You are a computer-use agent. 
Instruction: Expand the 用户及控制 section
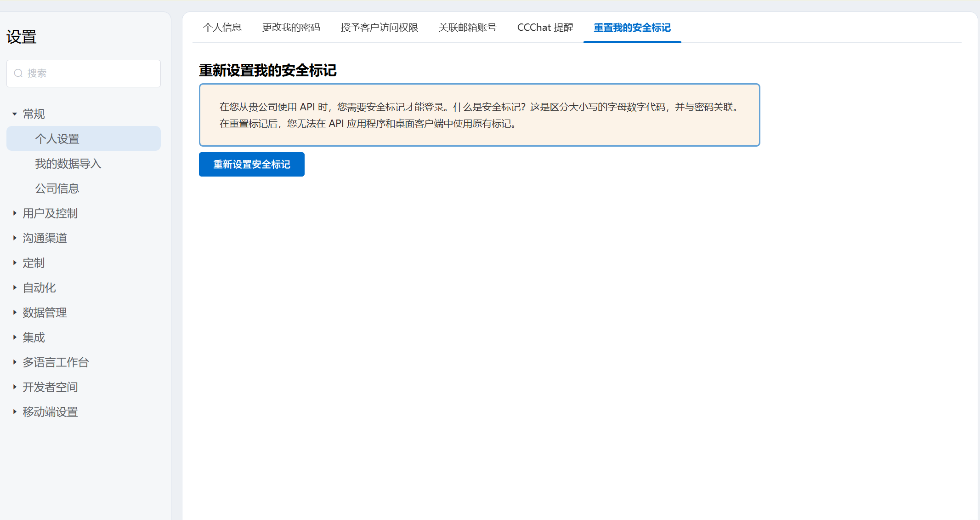point(50,213)
